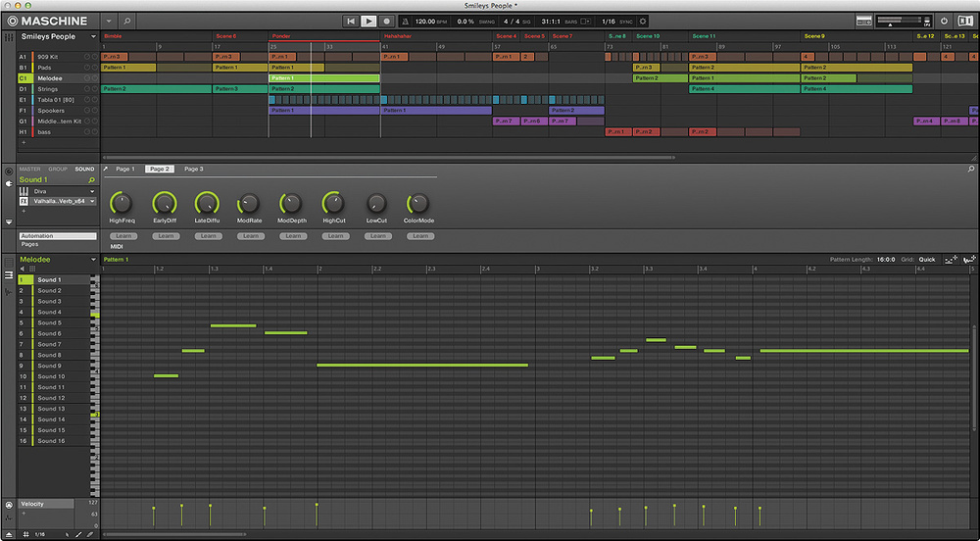Add a plug-in slot with plus icon
The width and height of the screenshot is (980, 541).
pyautogui.click(x=24, y=211)
